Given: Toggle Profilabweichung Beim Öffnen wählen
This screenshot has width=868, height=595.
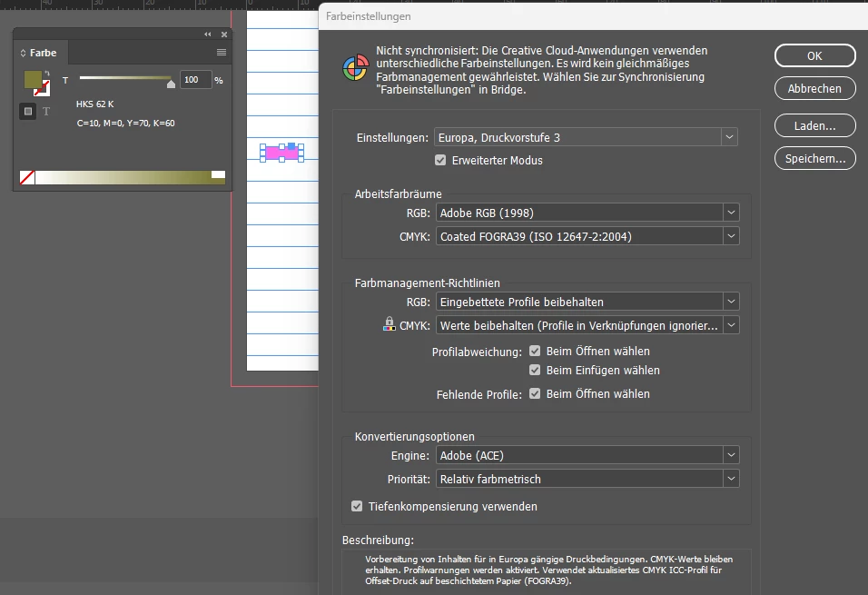Looking at the screenshot, I should coord(535,351).
